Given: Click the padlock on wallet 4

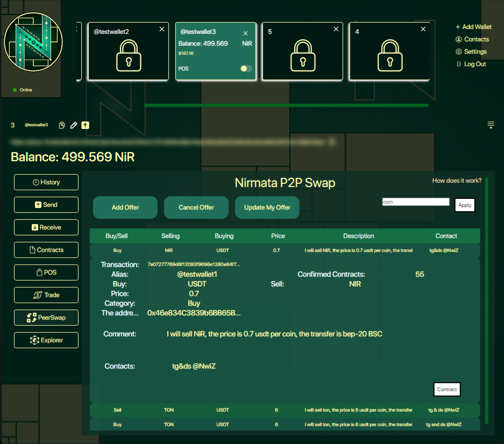Looking at the screenshot, I should click(389, 55).
